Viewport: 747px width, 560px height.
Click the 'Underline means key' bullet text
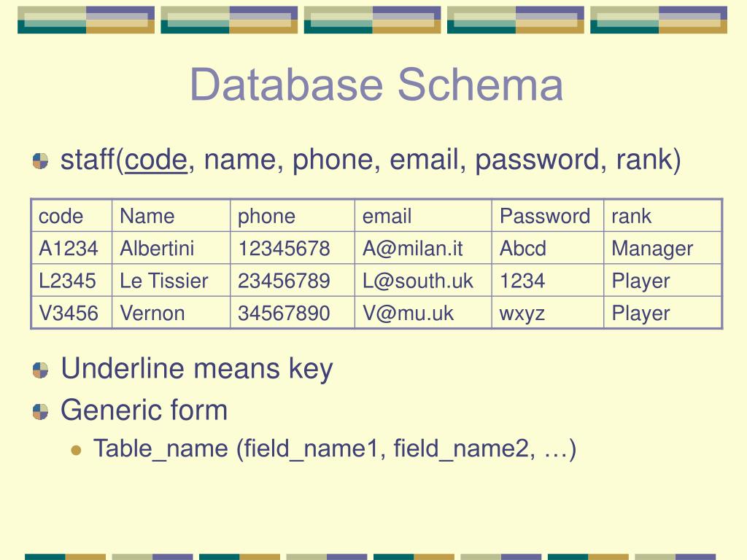click(x=197, y=370)
